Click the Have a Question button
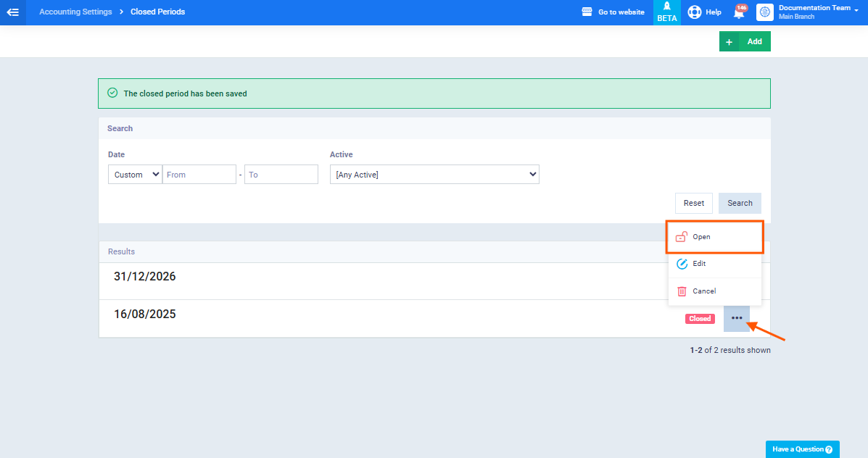The image size is (868, 458). click(x=802, y=449)
